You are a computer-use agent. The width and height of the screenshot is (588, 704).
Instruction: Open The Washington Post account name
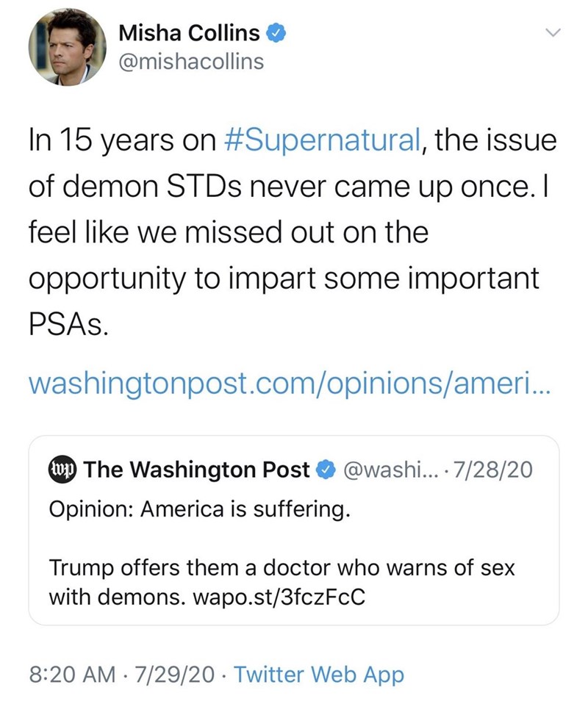click(196, 469)
